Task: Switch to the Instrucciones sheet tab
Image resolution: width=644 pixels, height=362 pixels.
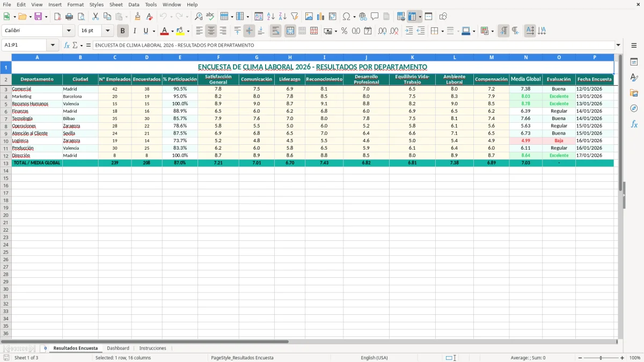Action: 152,348
